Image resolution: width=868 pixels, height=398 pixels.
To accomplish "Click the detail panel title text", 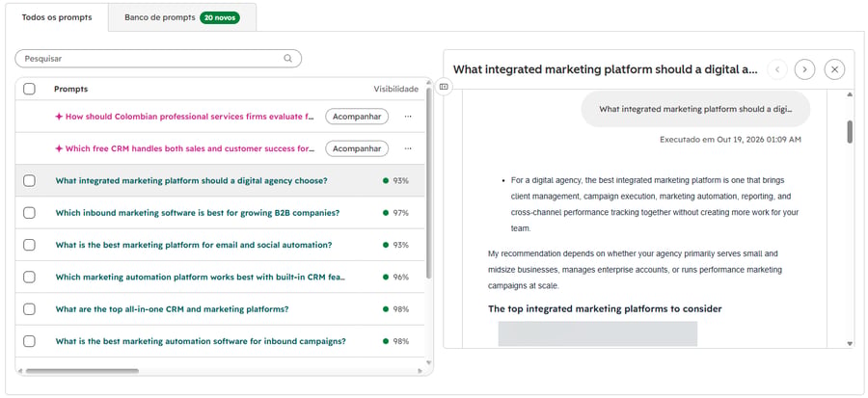I will [x=605, y=69].
